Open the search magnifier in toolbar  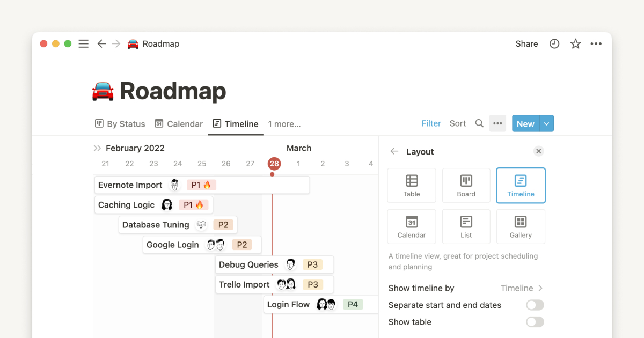click(479, 123)
